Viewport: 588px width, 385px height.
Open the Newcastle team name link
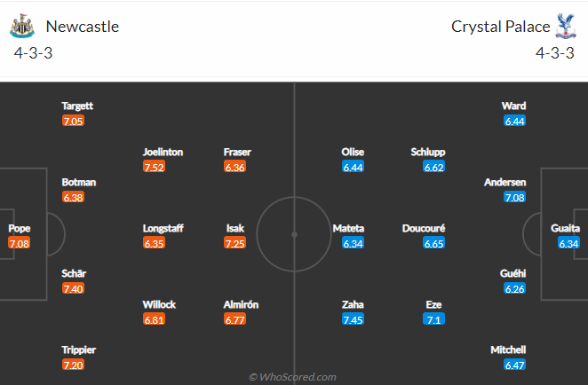(82, 27)
